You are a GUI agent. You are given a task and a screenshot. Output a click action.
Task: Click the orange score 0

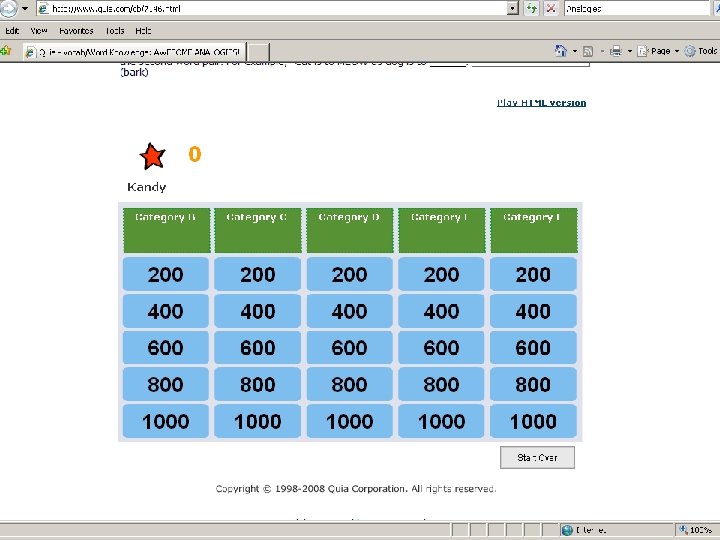pyautogui.click(x=195, y=154)
